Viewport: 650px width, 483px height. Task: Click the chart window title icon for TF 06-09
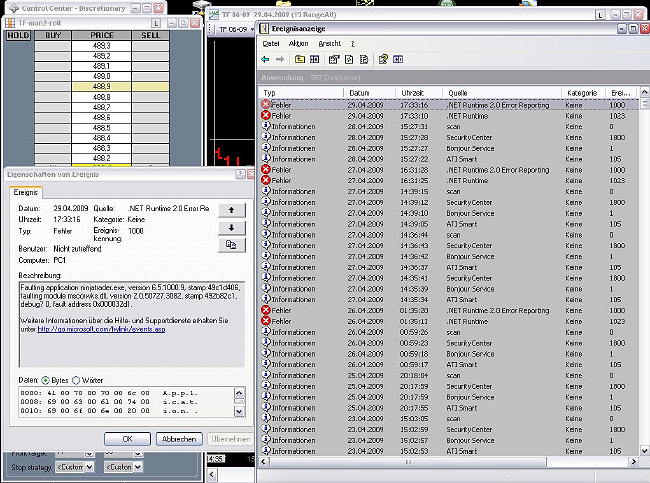(214, 15)
